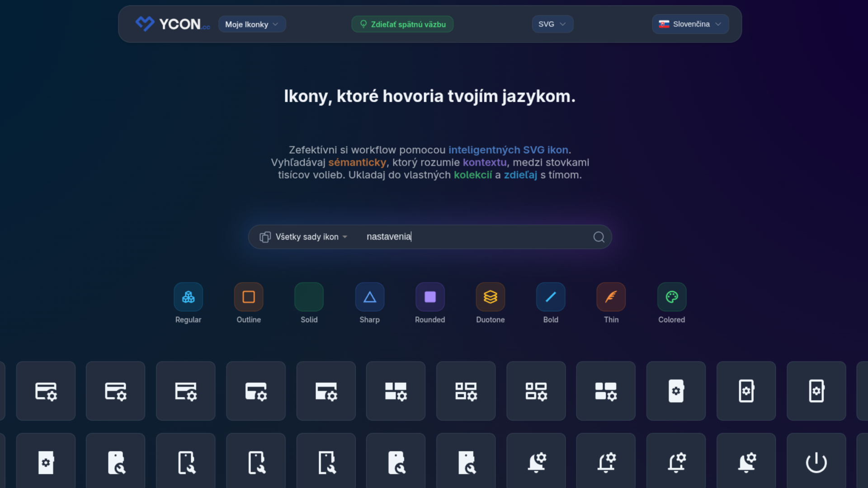Screen dimensions: 868x488
Task: Toggle the Solid style filter
Action: point(309,297)
